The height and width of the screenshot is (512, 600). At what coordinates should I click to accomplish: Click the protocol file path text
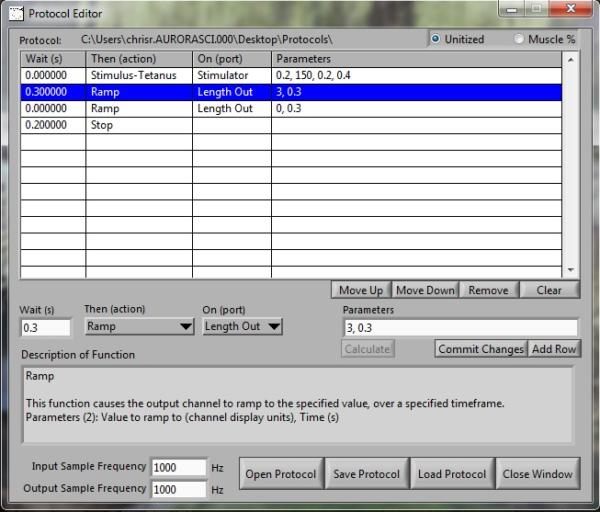click(x=207, y=39)
